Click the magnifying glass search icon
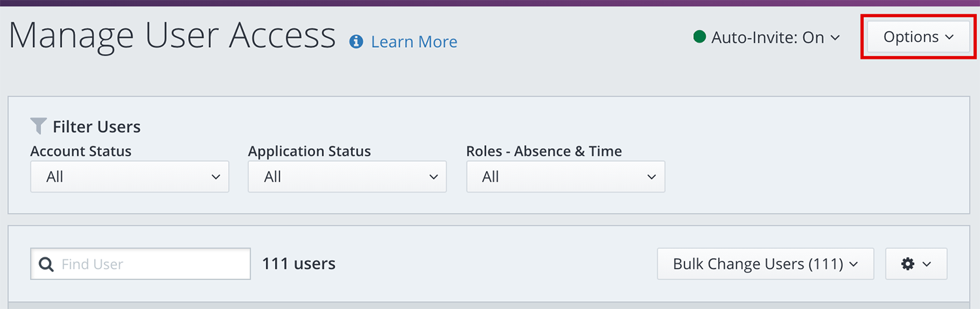 tap(46, 265)
